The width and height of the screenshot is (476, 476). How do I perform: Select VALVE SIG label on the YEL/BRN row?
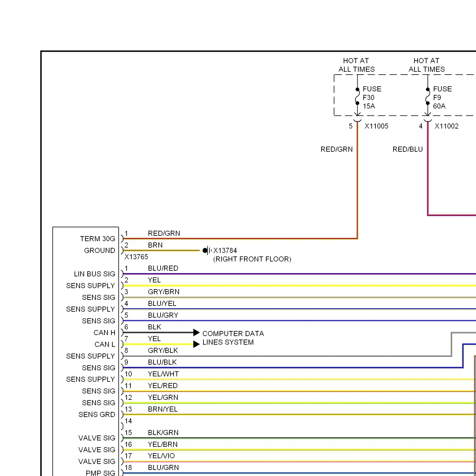click(97, 450)
